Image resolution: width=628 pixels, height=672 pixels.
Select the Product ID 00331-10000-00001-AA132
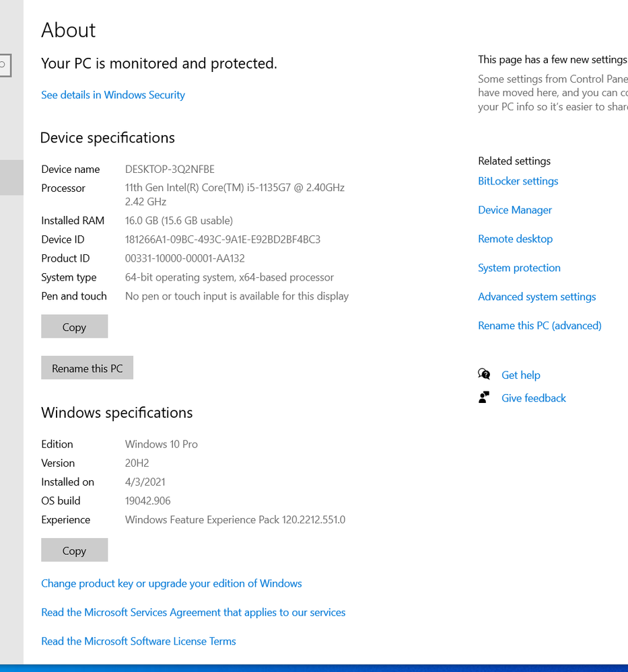185,258
